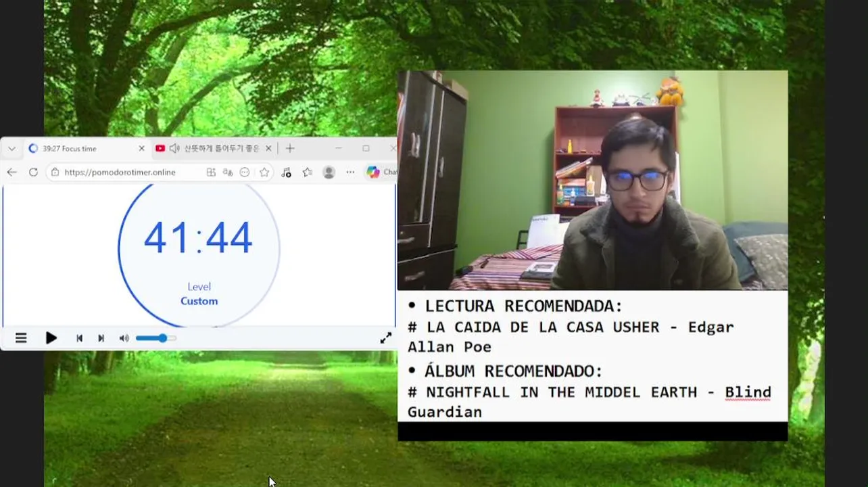Viewport: 868px width, 487px height.
Task: Open the favorites list icon
Action: click(x=308, y=172)
